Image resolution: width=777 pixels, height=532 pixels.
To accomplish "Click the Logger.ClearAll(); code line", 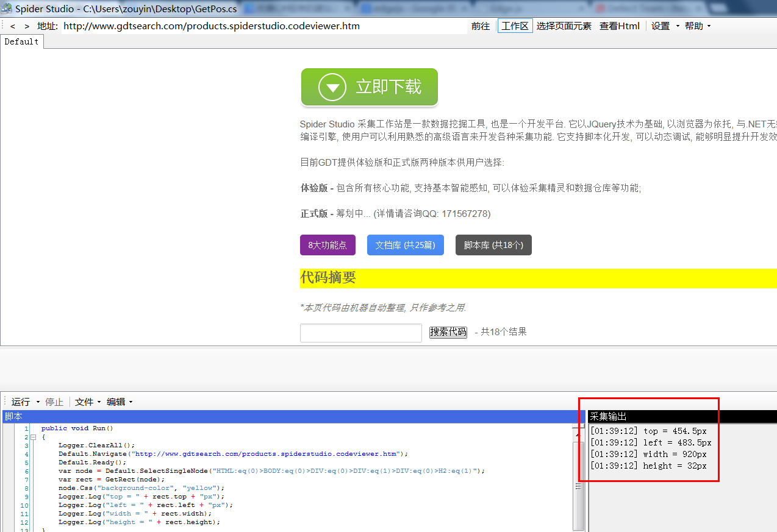I will coord(96,445).
